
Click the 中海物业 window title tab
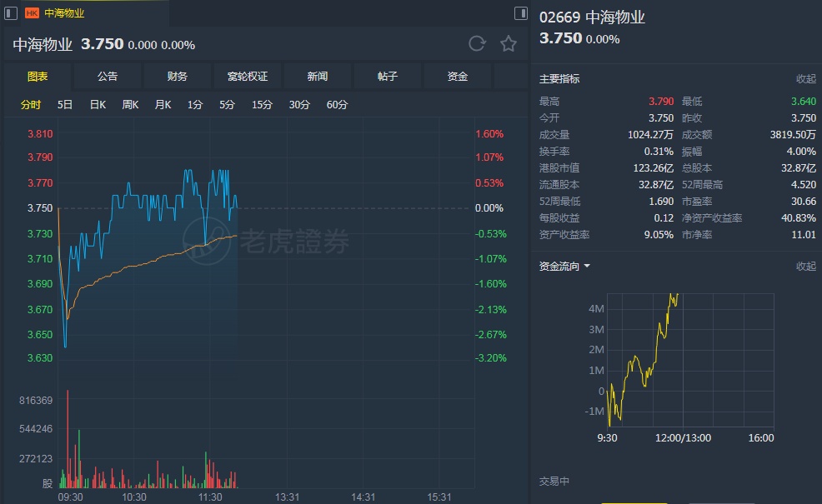[65, 13]
